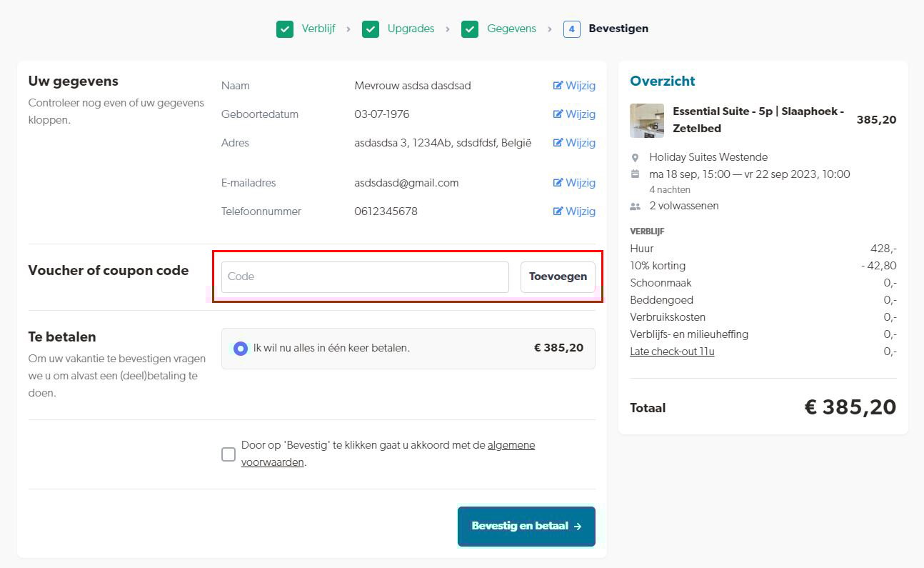Click the edit icon beside Geboortedatum
924x568 pixels.
click(x=558, y=114)
